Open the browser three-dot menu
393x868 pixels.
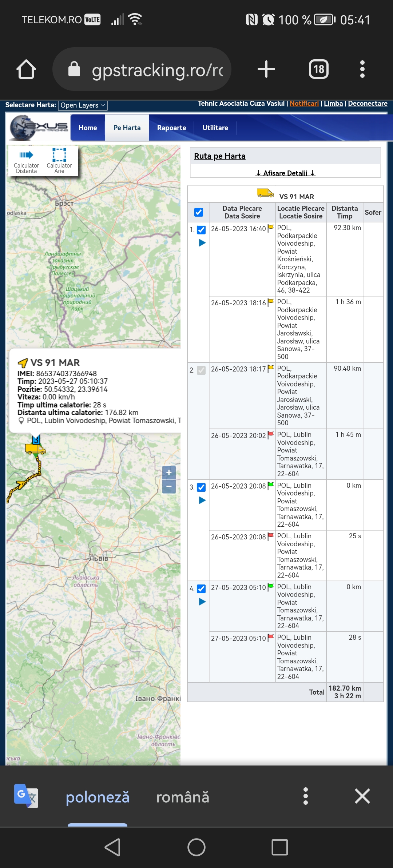click(362, 69)
